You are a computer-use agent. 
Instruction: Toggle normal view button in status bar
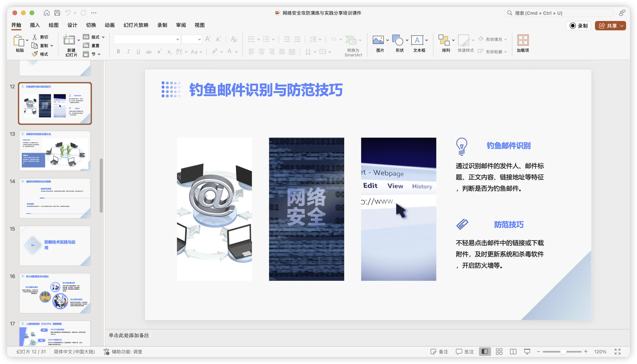[x=485, y=352]
